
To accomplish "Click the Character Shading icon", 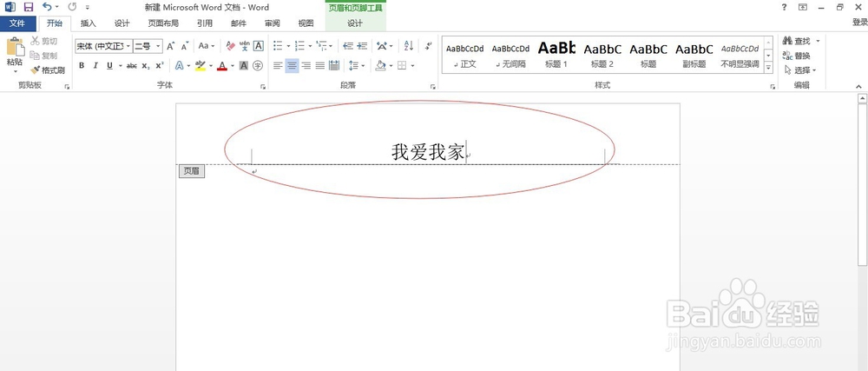I will point(244,66).
